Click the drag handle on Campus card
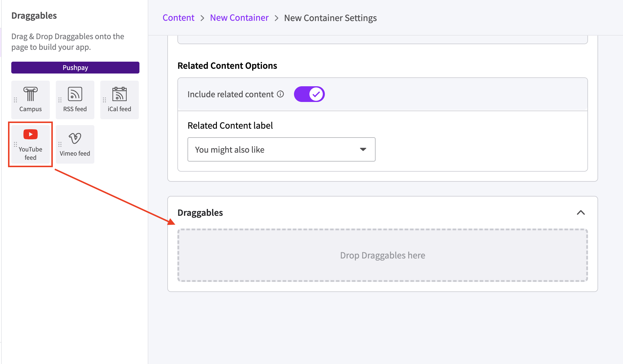This screenshot has width=623, height=364. click(x=15, y=100)
